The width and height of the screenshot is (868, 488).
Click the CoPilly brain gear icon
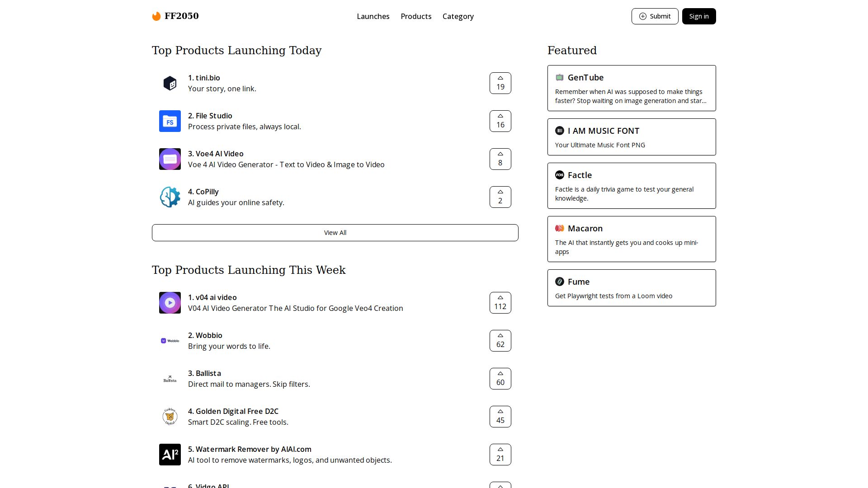coord(170,197)
